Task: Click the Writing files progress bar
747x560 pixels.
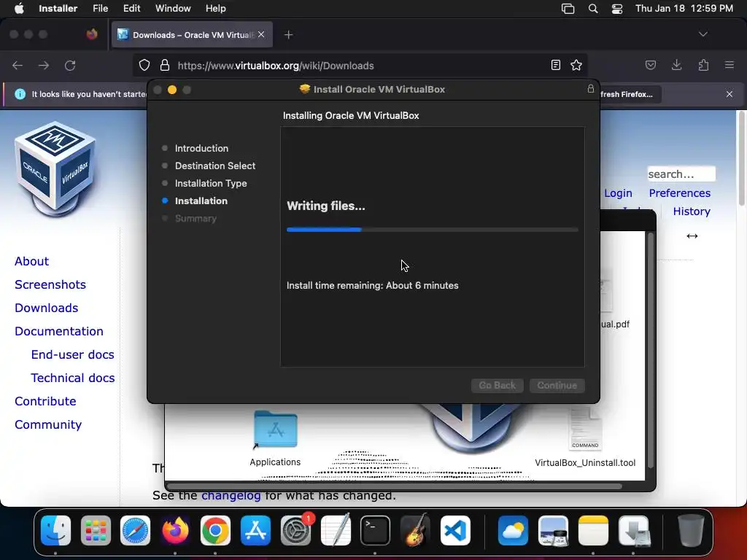Action: (433, 230)
